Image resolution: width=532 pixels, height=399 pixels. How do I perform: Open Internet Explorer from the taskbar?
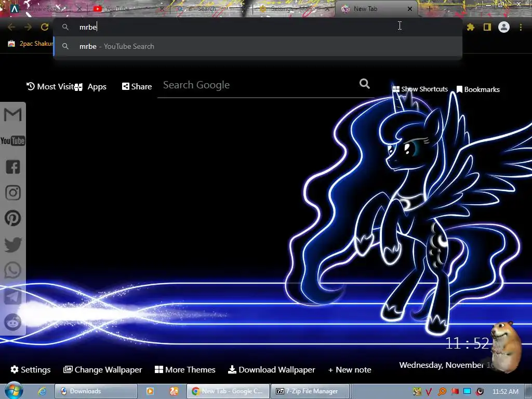click(x=42, y=391)
